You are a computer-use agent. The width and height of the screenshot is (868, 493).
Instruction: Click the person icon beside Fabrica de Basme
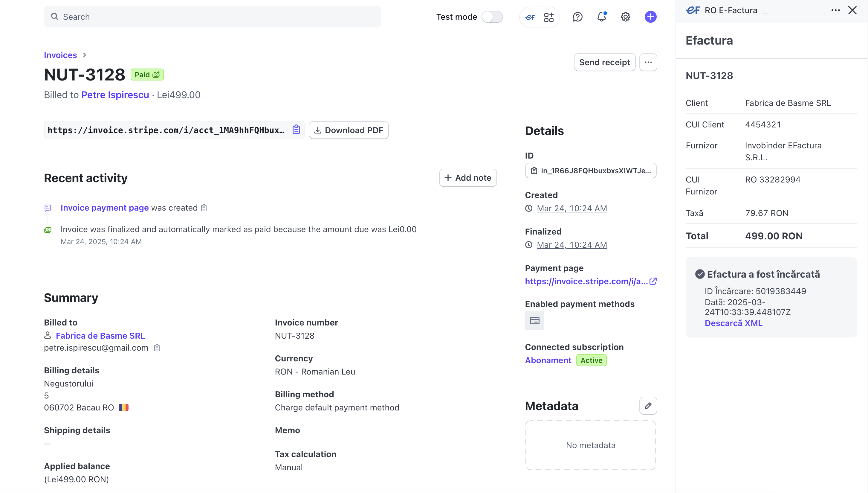(48, 335)
